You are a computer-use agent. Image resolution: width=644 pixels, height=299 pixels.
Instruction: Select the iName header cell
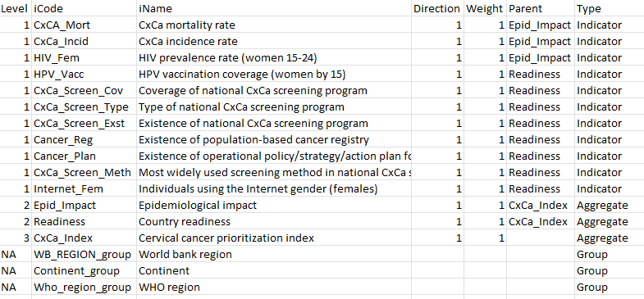coord(274,9)
